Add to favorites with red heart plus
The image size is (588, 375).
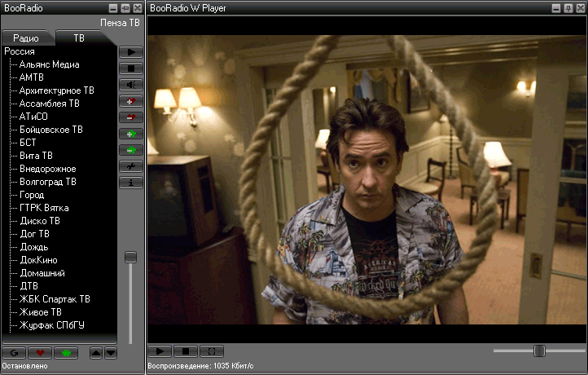(131, 101)
